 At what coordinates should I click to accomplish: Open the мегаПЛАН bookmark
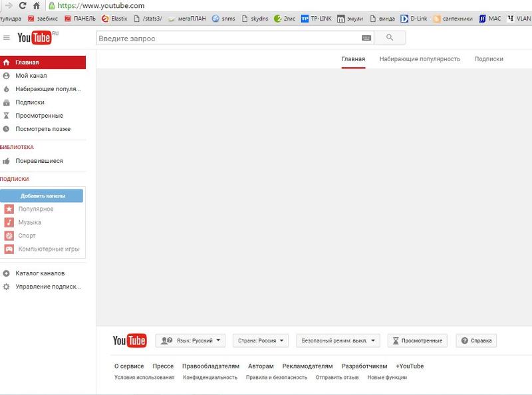click(x=188, y=19)
